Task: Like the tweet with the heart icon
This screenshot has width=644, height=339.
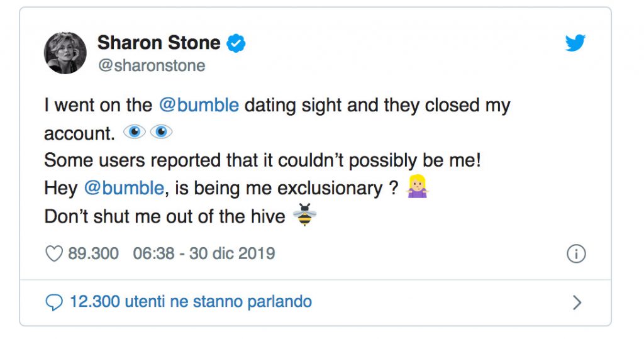Action: coord(55,253)
